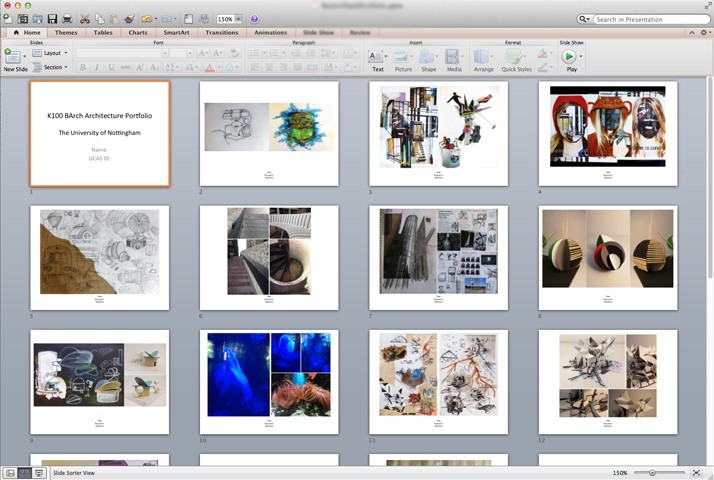
Task: Click the PowerPoint Help purple icon
Action: pos(254,19)
